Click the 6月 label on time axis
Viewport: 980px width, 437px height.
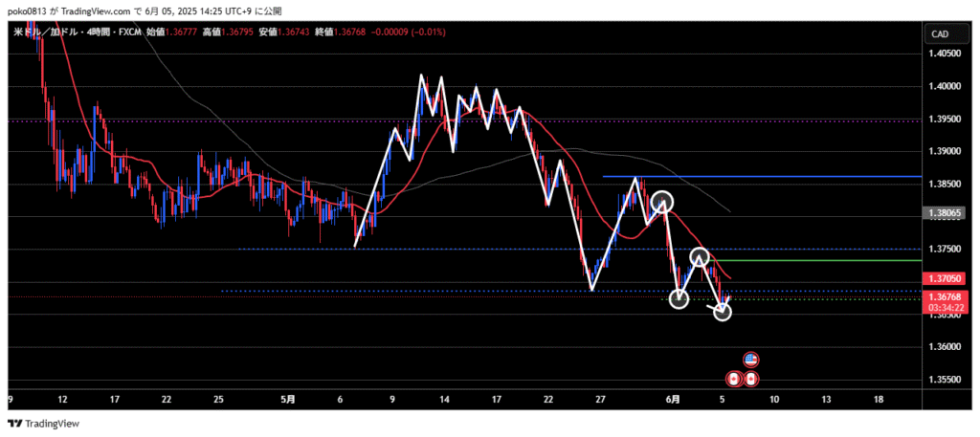pyautogui.click(x=674, y=398)
